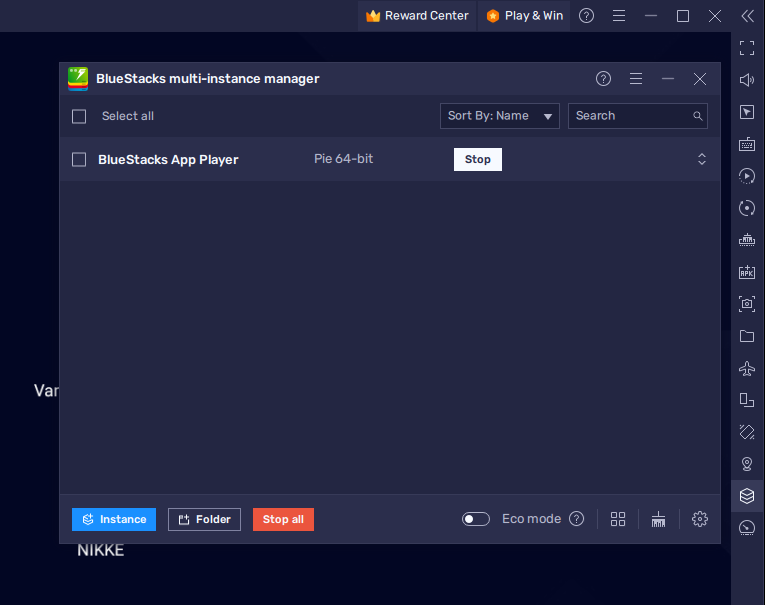Click the shake device icon
Image resolution: width=765 pixels, height=605 pixels.
[747, 432]
